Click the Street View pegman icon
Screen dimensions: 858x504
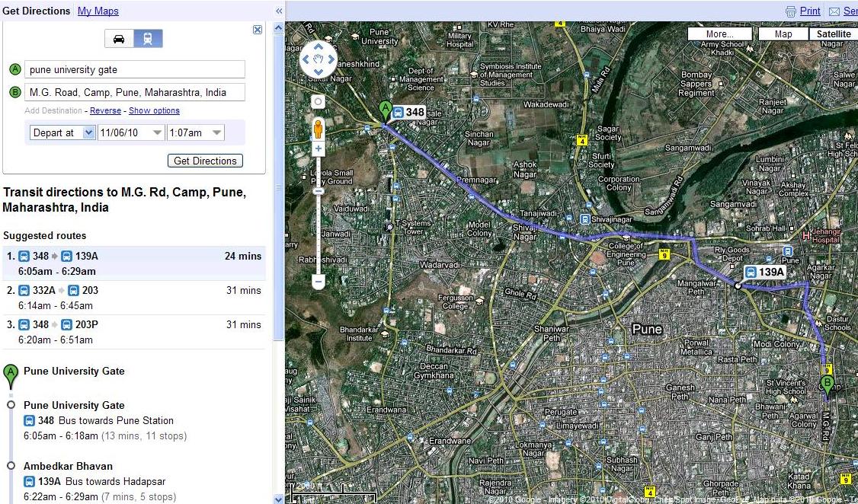point(318,129)
